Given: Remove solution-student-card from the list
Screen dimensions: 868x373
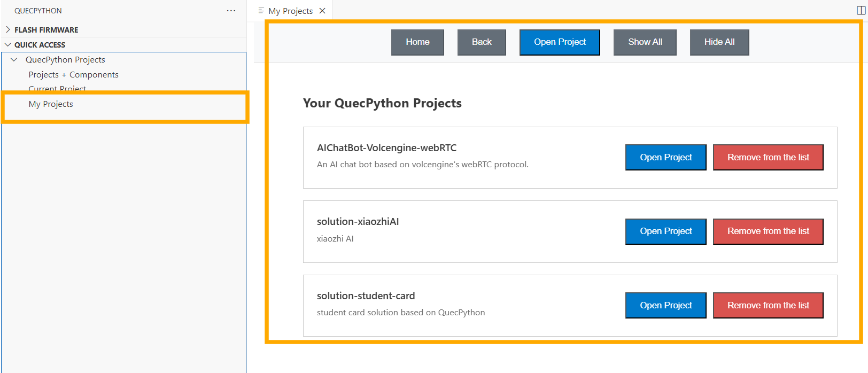Looking at the screenshot, I should point(768,305).
